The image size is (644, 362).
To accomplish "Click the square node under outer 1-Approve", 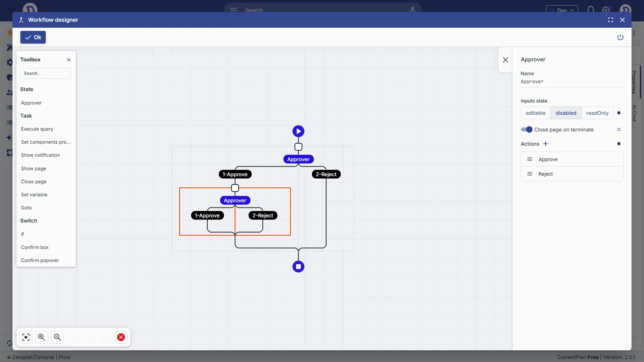I will point(235,188).
